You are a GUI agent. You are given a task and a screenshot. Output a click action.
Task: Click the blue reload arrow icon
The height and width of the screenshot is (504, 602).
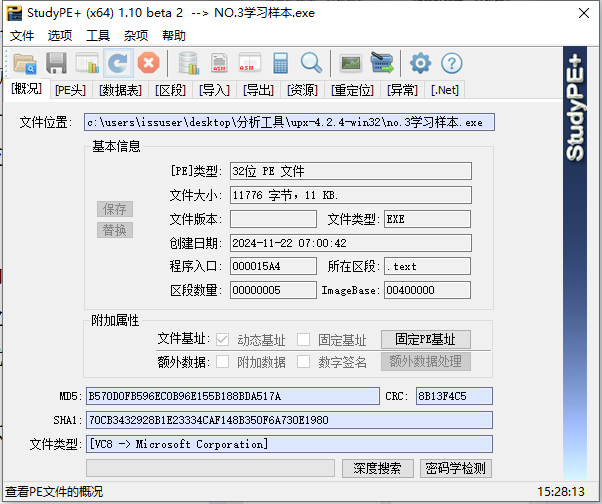pos(118,63)
